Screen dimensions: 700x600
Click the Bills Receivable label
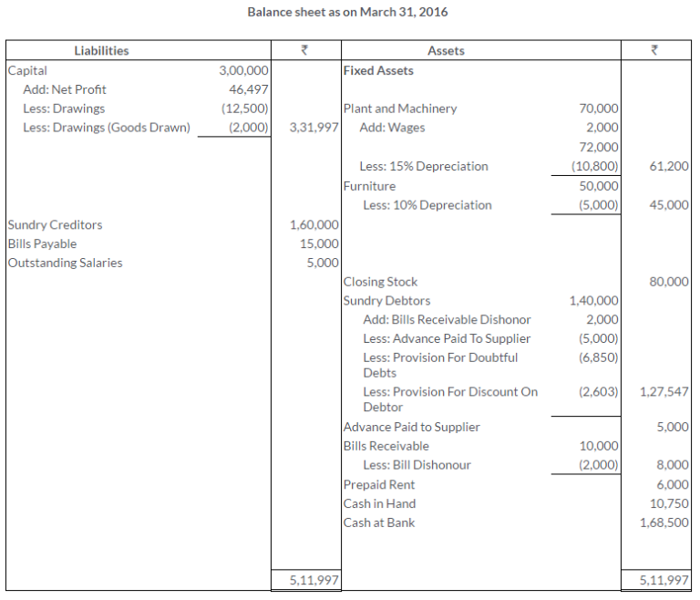386,446
